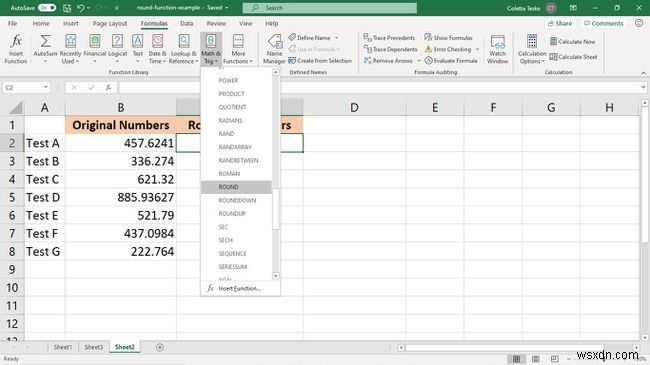
Task: Click Calculate Now
Action: coord(572,41)
